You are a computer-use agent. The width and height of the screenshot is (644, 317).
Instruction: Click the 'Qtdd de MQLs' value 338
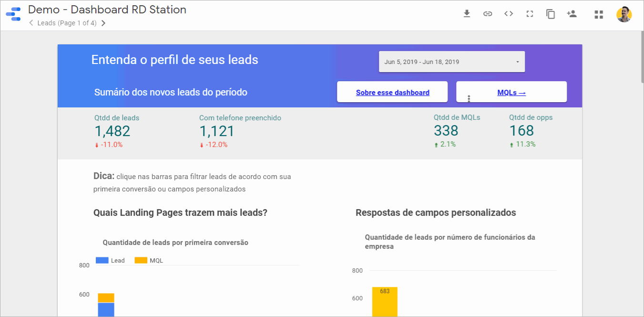coord(446,130)
